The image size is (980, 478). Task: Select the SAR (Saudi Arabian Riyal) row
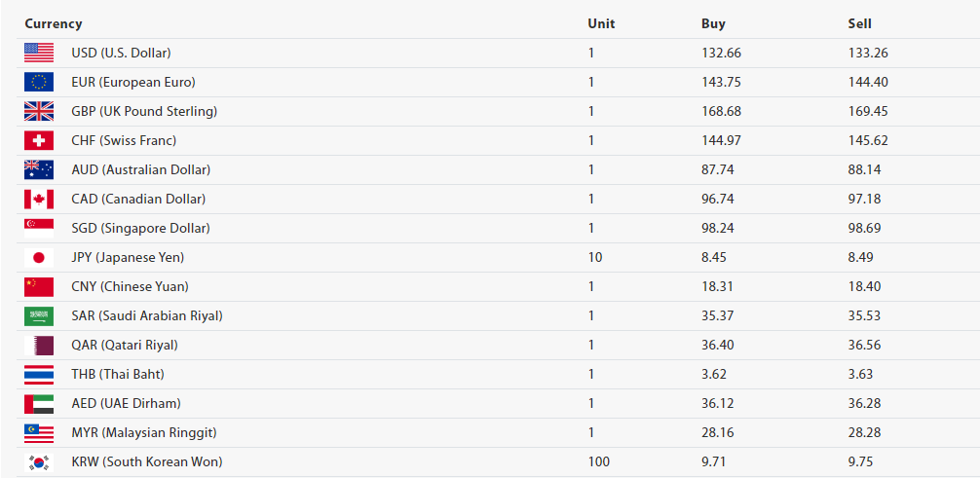pyautogui.click(x=146, y=315)
